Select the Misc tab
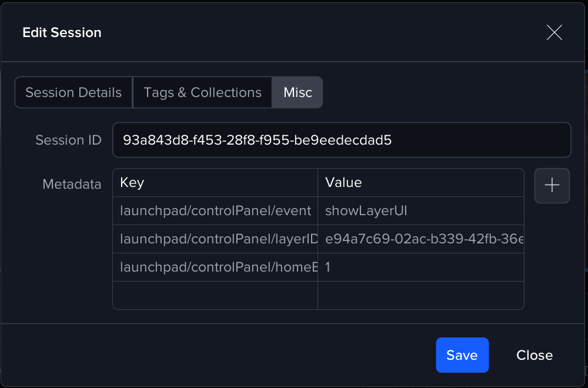This screenshot has height=388, width=588. tap(298, 93)
